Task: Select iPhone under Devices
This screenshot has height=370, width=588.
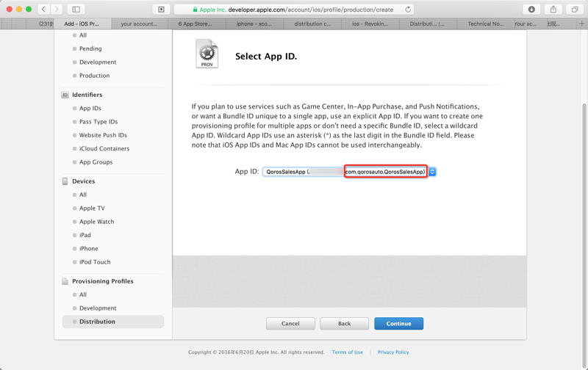Action: pyautogui.click(x=88, y=249)
